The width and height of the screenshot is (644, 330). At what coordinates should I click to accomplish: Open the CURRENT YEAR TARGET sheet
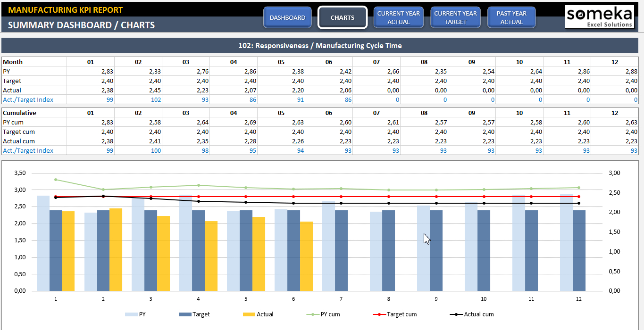click(455, 17)
